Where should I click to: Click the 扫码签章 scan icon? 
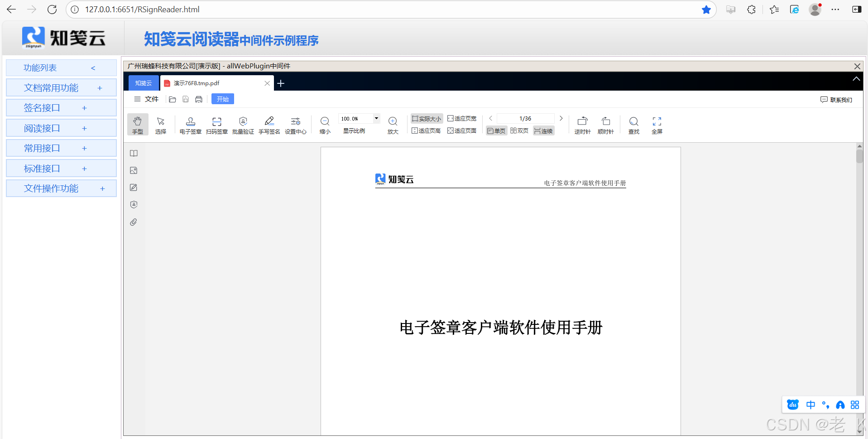(x=216, y=125)
